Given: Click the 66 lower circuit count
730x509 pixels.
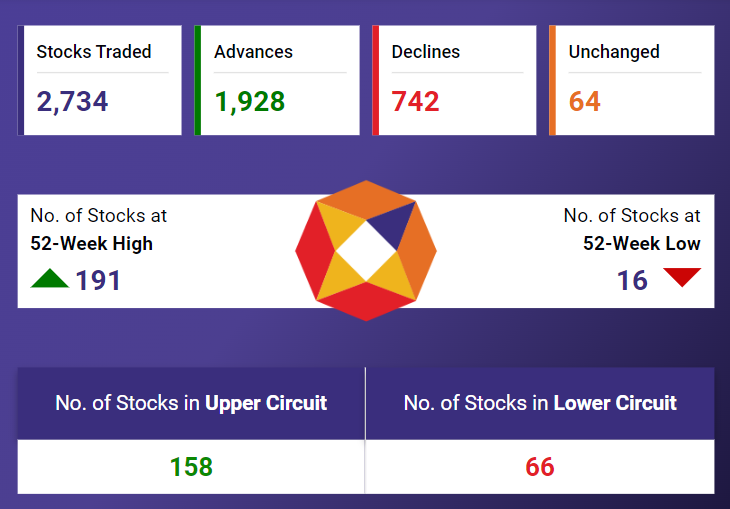Looking at the screenshot, I should click(540, 467).
